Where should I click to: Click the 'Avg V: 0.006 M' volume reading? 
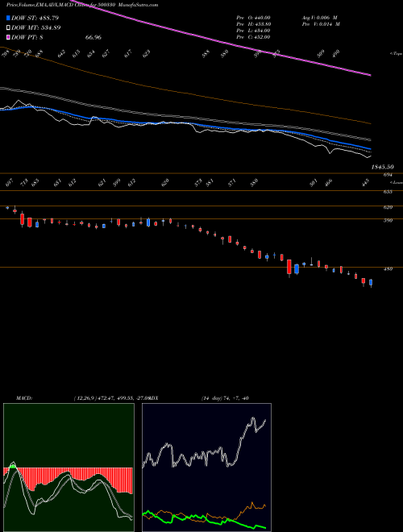coord(320,17)
